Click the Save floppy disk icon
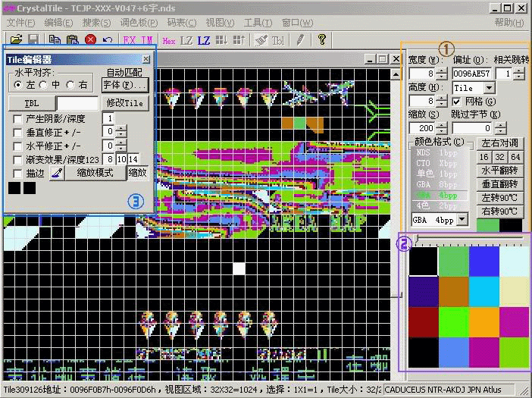 tap(33, 40)
